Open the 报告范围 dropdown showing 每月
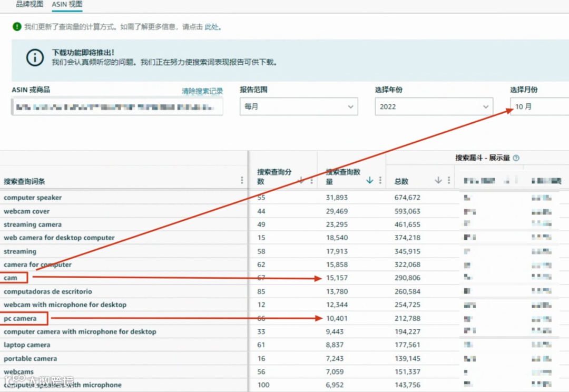 pyautogui.click(x=299, y=106)
